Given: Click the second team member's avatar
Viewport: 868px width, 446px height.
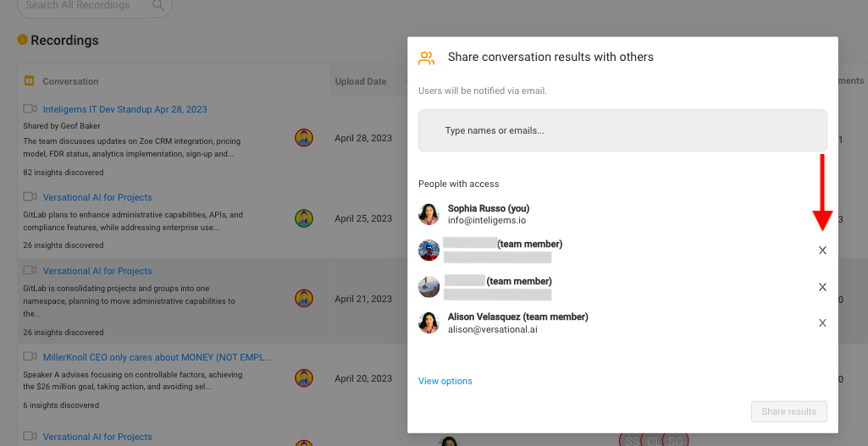Looking at the screenshot, I should [429, 287].
